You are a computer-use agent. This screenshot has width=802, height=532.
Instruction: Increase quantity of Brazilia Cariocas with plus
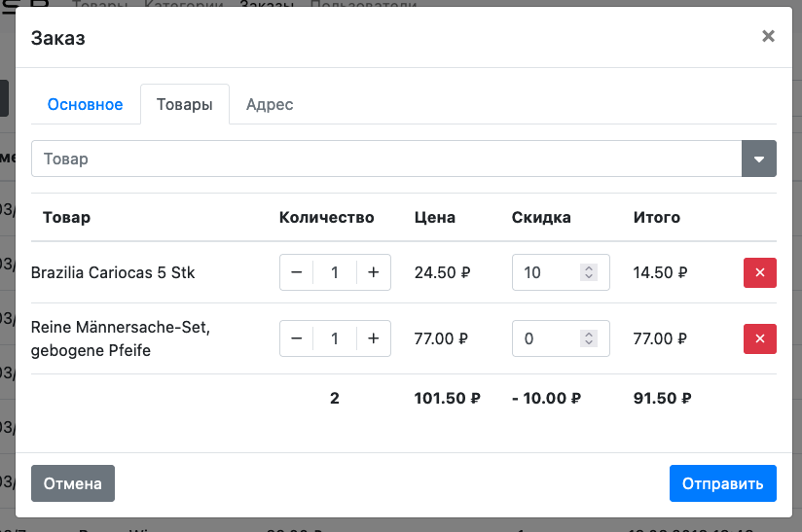pyautogui.click(x=373, y=273)
